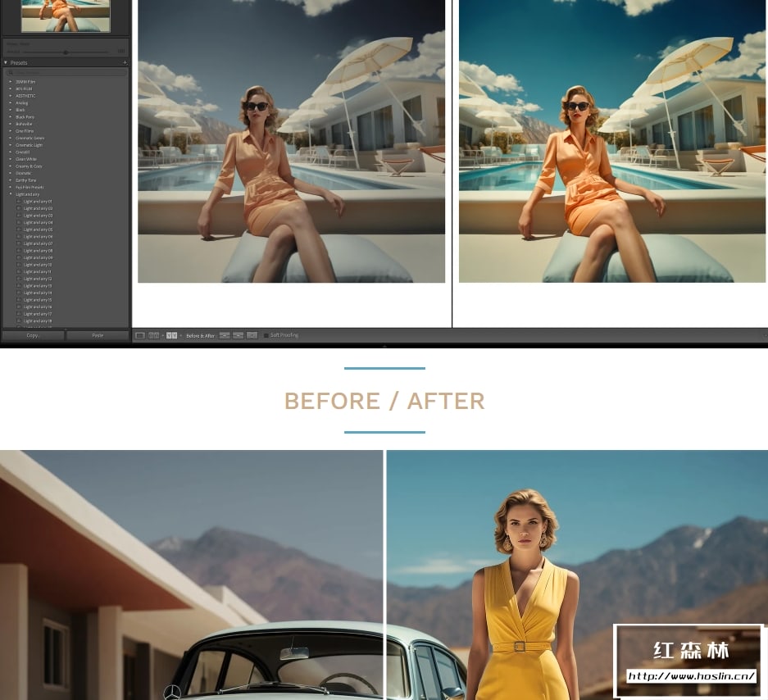
Task: Click preset icon beside Light and airy 02
Action: (19, 208)
